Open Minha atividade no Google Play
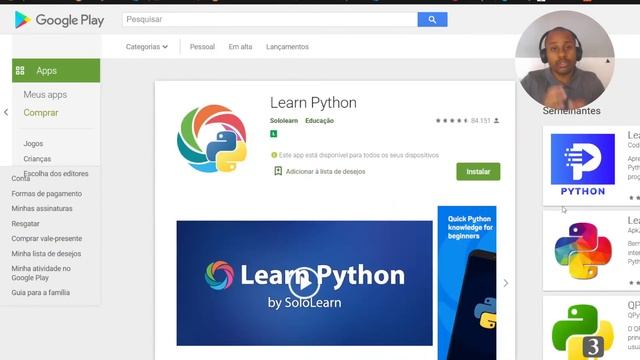Viewport: 640px width, 360px height. coord(41,273)
